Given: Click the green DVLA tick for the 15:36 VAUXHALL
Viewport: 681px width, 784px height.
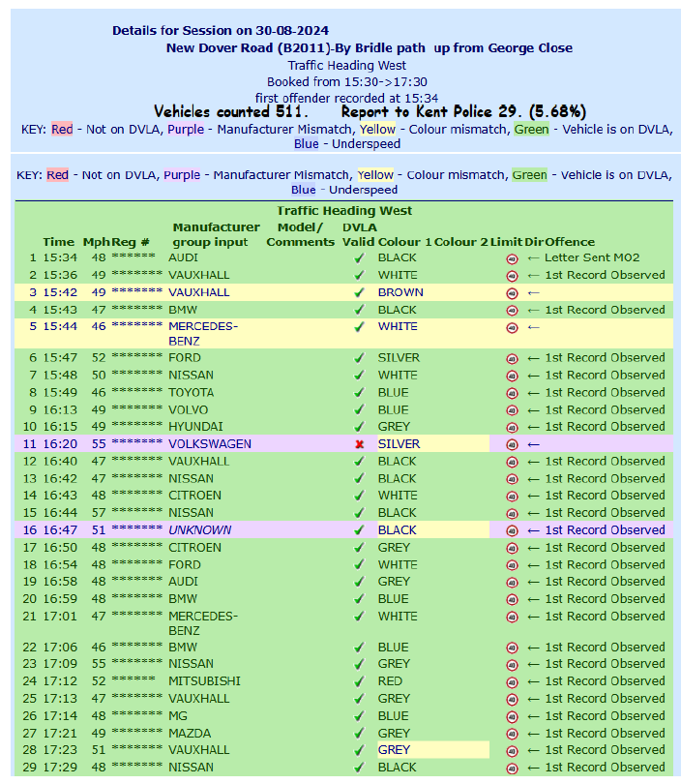Looking at the screenshot, I should point(359,276).
